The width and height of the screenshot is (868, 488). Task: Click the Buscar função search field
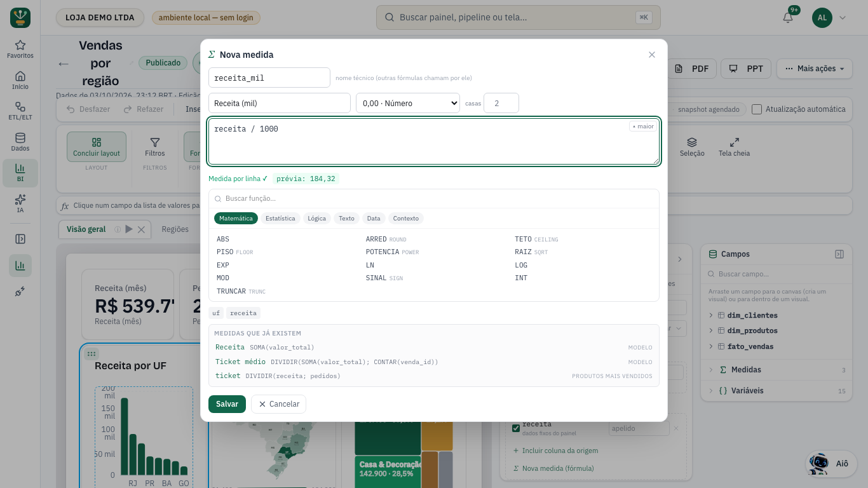tap(434, 198)
